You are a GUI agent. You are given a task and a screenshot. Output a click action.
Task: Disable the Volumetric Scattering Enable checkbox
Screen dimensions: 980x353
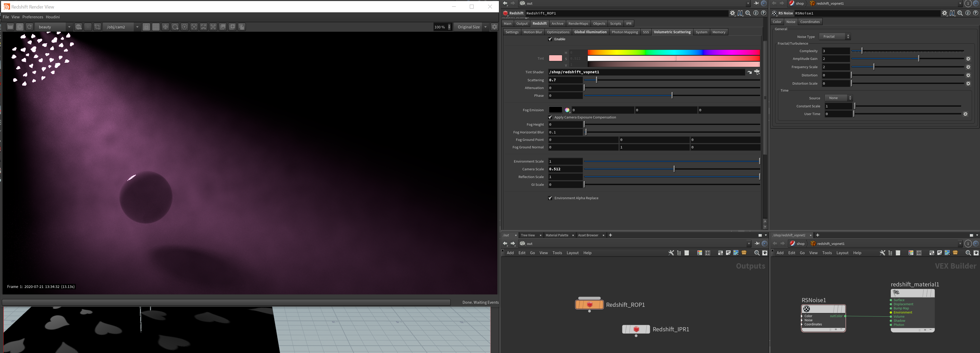[x=550, y=39]
